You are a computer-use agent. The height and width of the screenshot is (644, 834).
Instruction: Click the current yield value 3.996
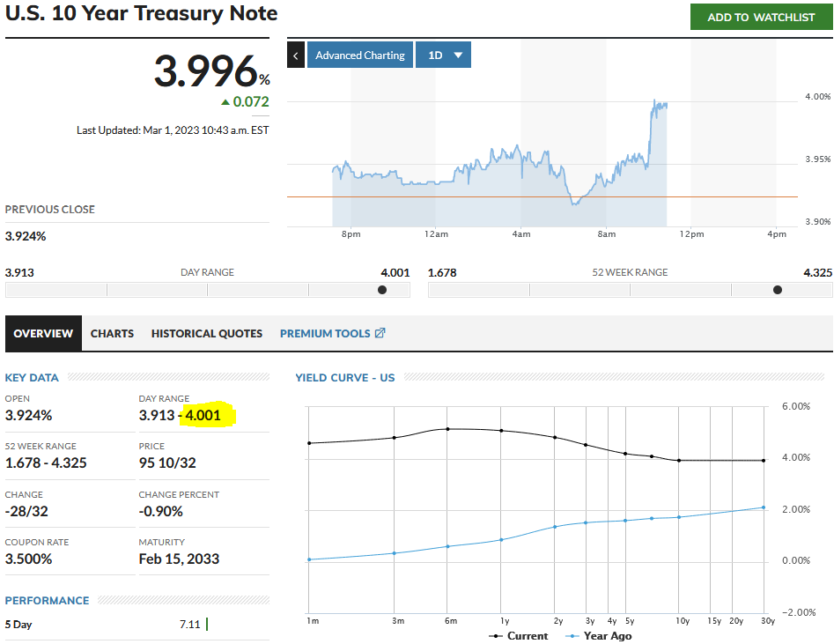coord(206,70)
